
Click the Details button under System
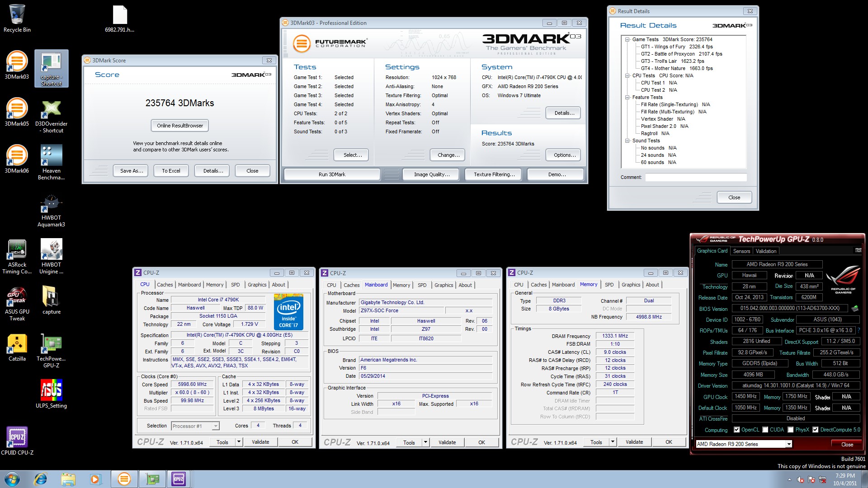click(564, 113)
